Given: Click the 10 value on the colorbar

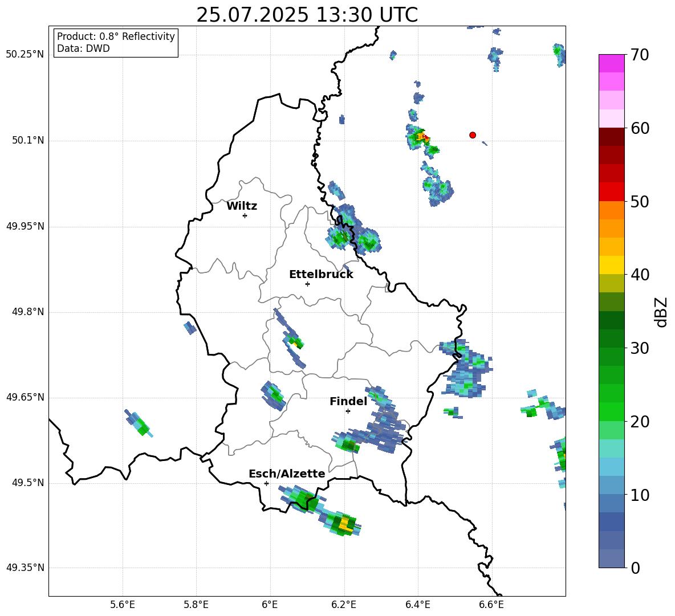Looking at the screenshot, I should 640,495.
